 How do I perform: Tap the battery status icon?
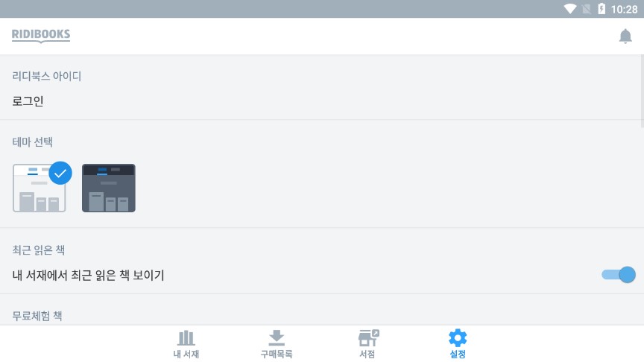click(x=602, y=9)
